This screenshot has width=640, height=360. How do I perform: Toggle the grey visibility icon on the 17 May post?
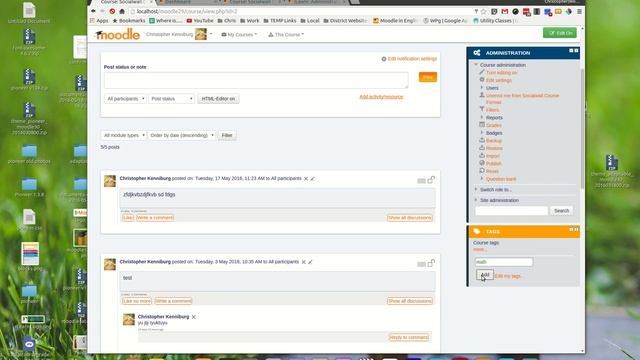[x=421, y=181]
